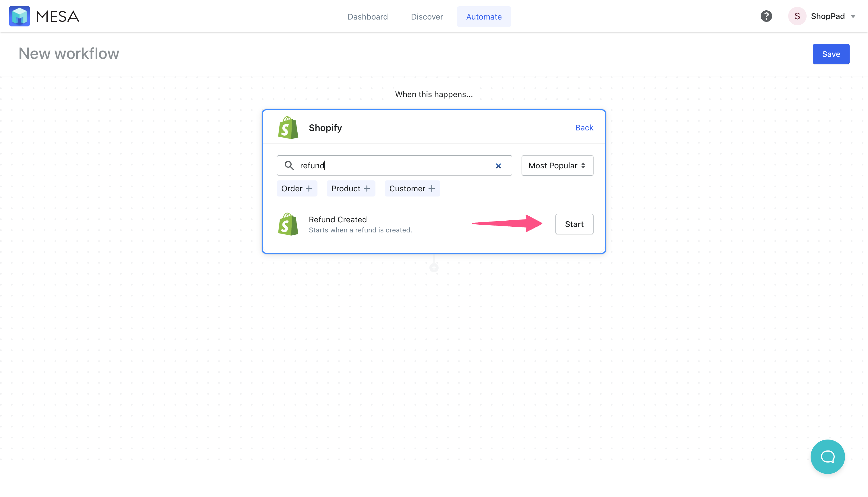Focus the refund search field
868x497 pixels.
394,165
